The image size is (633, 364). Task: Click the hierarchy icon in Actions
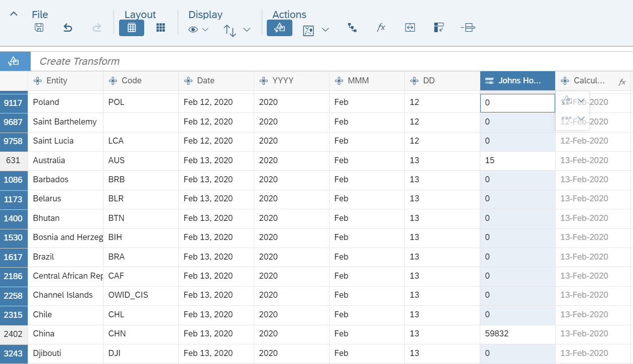[352, 28]
